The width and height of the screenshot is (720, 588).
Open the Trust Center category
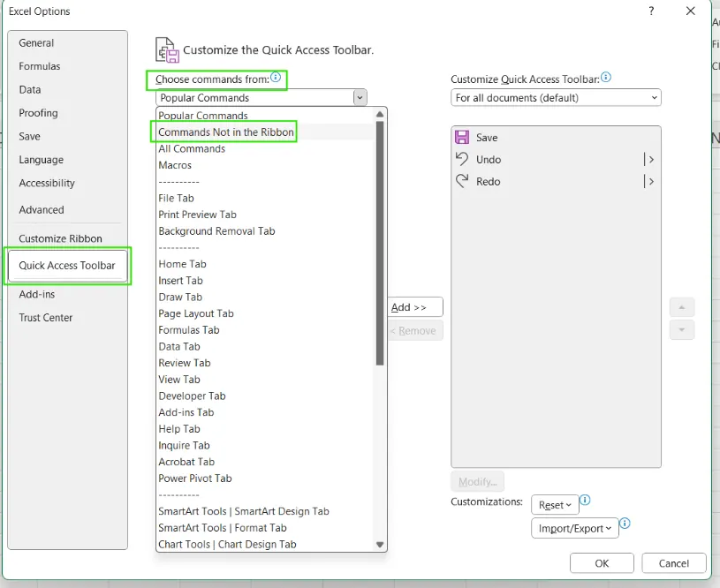[46, 317]
